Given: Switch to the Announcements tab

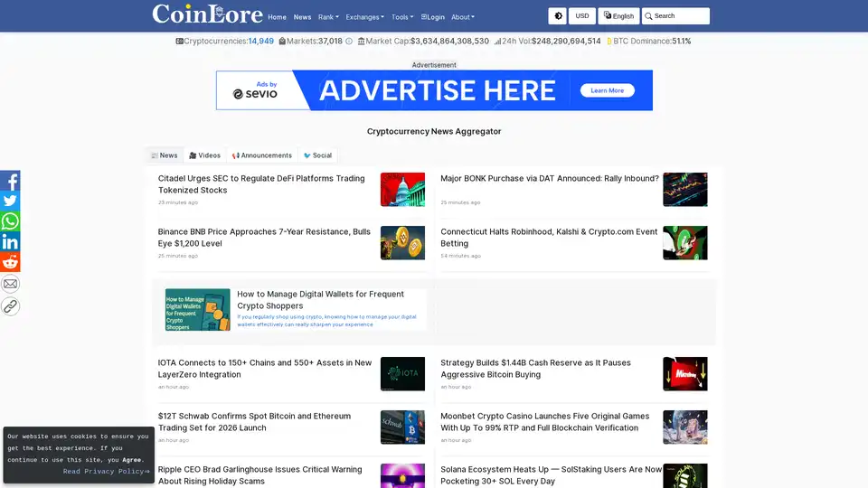Looking at the screenshot, I should (x=262, y=155).
